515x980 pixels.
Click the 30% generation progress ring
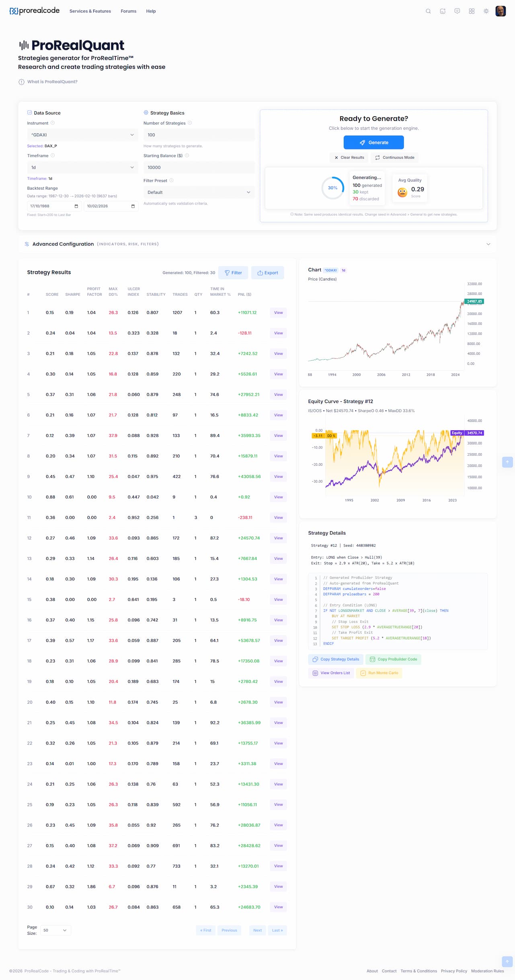tap(333, 188)
